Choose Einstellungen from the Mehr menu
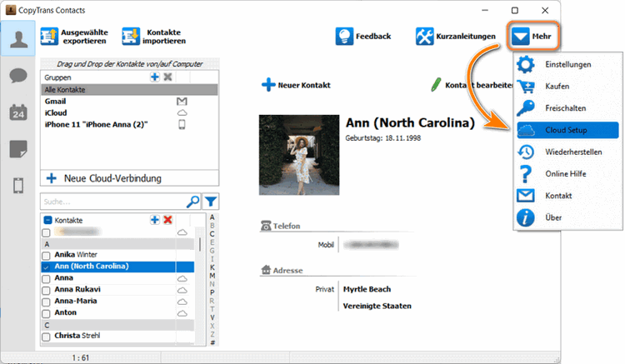The image size is (625, 364). pyautogui.click(x=567, y=64)
